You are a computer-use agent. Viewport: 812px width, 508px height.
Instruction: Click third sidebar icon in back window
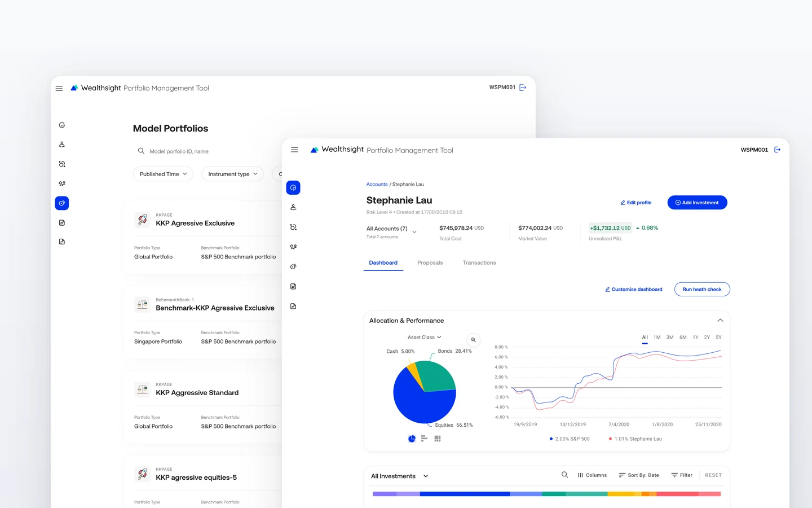pyautogui.click(x=62, y=164)
